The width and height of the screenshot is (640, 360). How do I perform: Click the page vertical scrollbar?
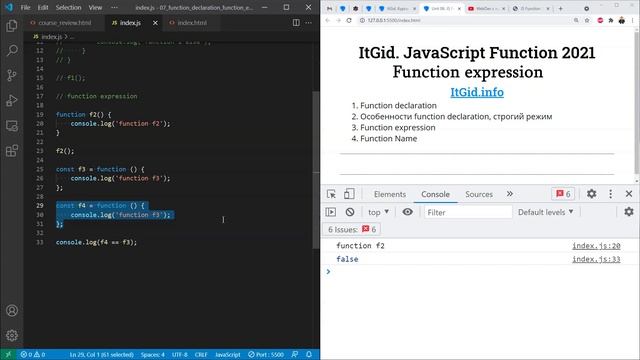coord(637,102)
